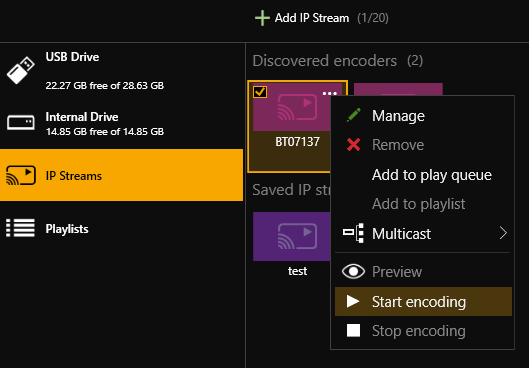This screenshot has height=368, width=529.
Task: Uncheck the BT07137 encoder checkbox
Action: coord(260,92)
